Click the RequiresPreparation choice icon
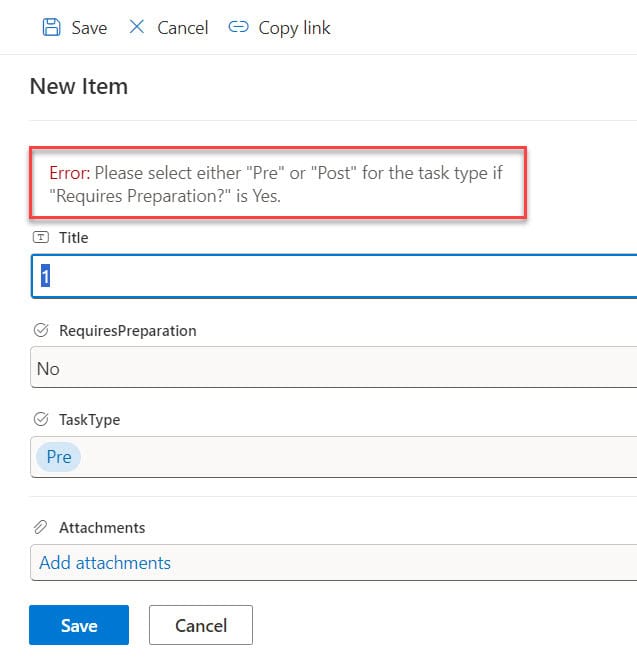Viewport: 637px width, 659px height. click(x=41, y=330)
